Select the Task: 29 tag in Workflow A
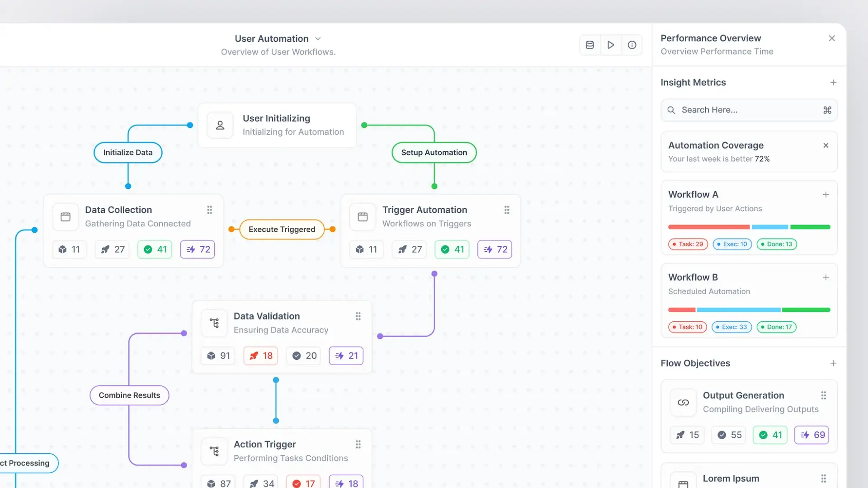Image resolution: width=868 pixels, height=488 pixels. point(688,244)
